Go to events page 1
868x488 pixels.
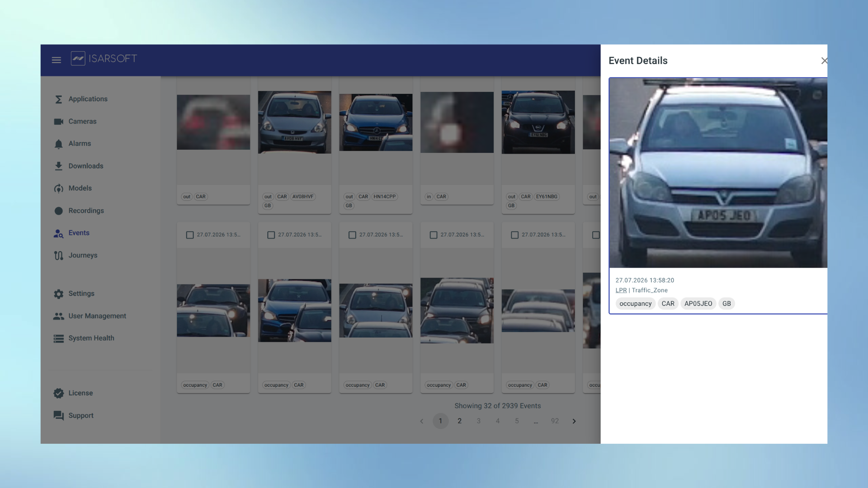[x=440, y=421]
